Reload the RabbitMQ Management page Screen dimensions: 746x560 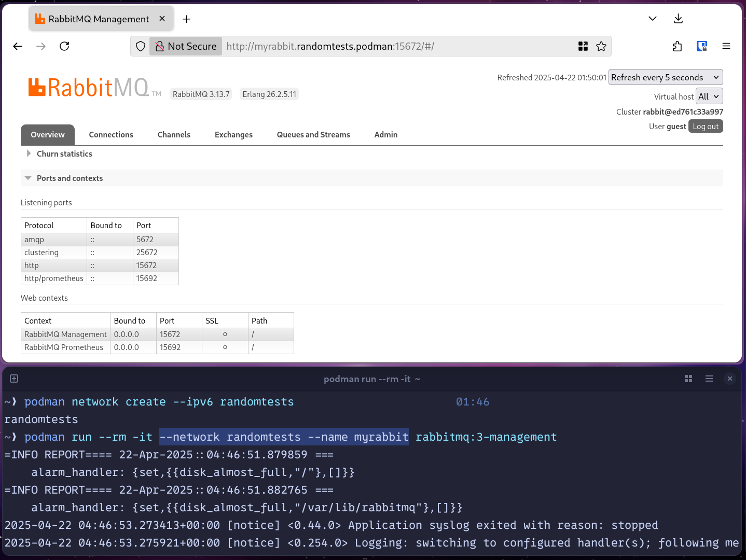coord(64,46)
